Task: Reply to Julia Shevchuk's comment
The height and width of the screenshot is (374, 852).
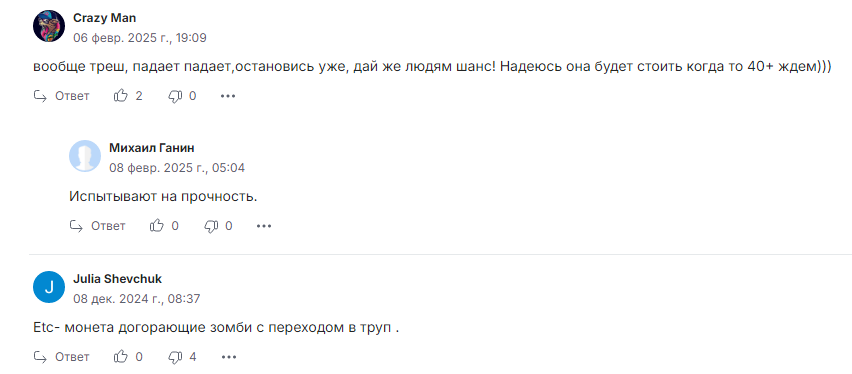Action: coord(61,357)
